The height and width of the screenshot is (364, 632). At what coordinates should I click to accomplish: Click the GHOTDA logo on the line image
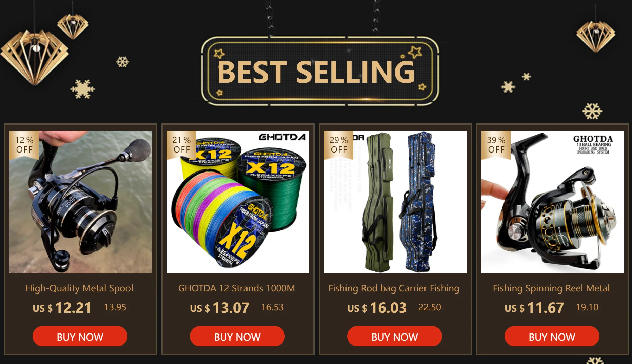[282, 137]
